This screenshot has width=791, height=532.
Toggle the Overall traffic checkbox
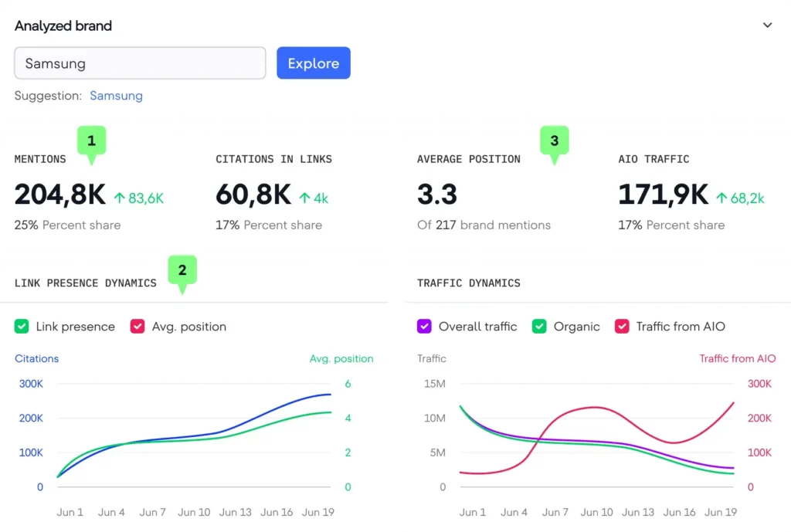(x=424, y=327)
